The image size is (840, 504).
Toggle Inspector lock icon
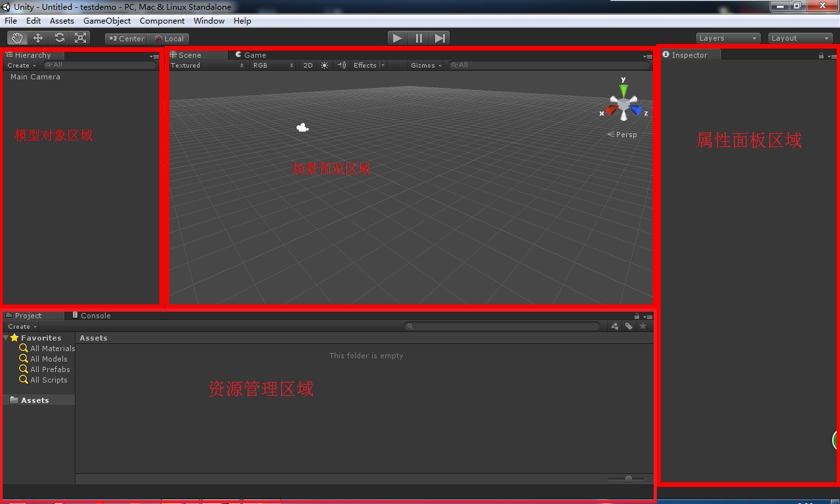(821, 56)
